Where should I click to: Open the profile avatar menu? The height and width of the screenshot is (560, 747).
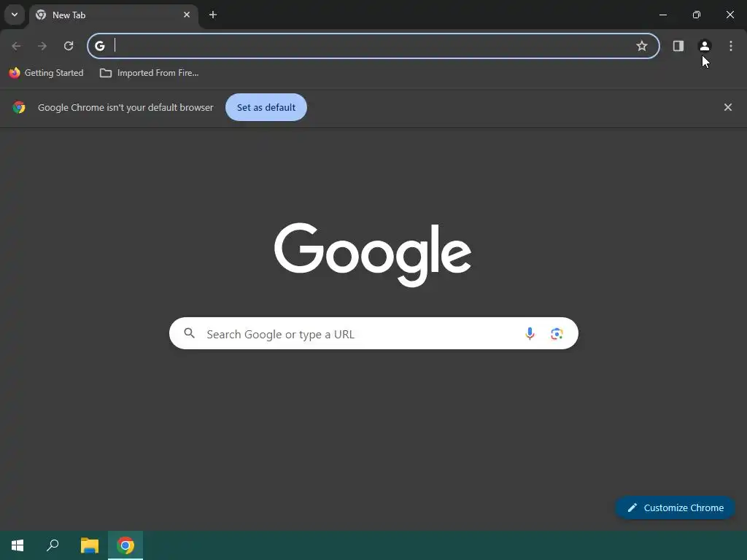point(705,46)
